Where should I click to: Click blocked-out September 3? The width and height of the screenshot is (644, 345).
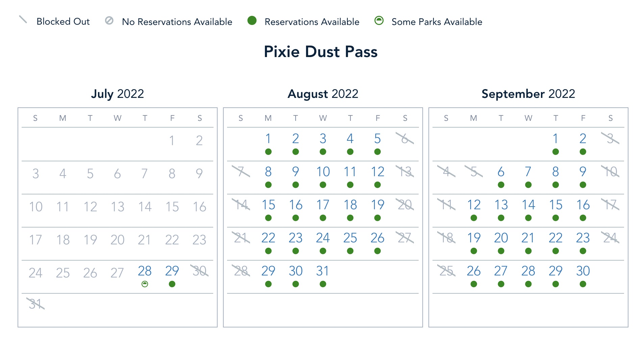[610, 139]
